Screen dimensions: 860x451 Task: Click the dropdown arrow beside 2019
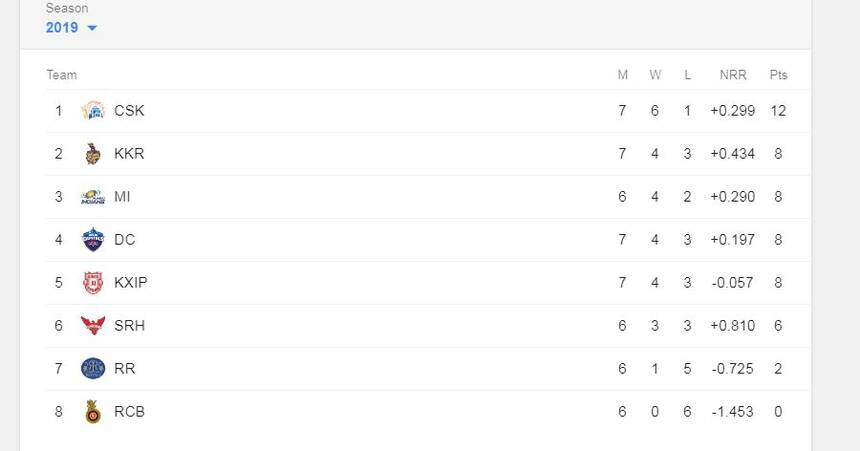(92, 28)
